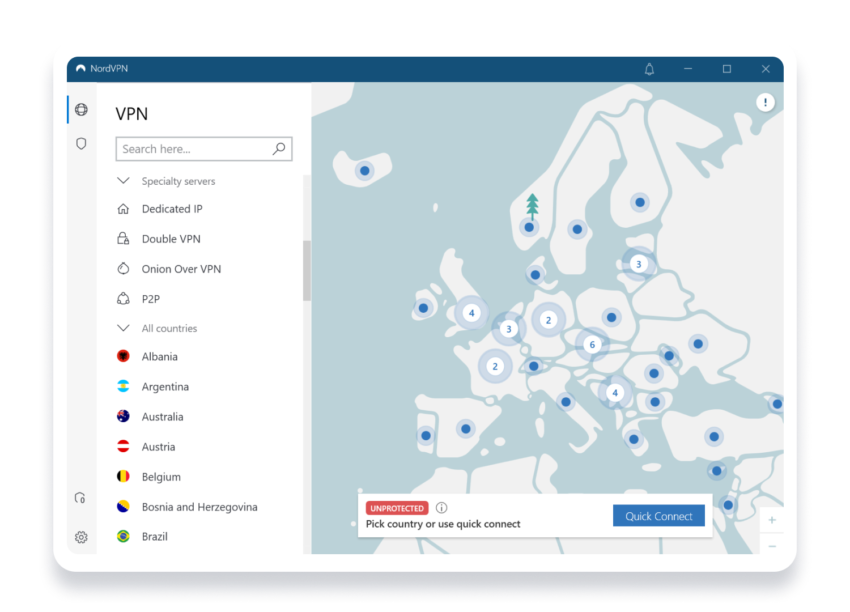Click the Poland server pin on map

click(x=611, y=317)
